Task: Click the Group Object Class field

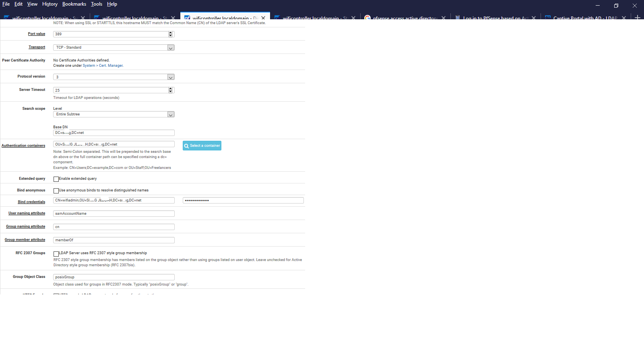Action: tap(114, 277)
